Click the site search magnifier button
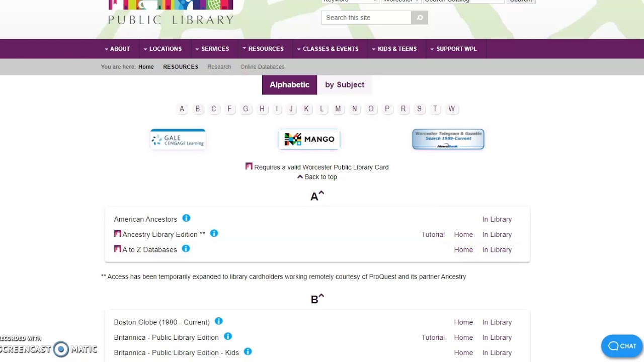The width and height of the screenshot is (644, 362). (420, 18)
